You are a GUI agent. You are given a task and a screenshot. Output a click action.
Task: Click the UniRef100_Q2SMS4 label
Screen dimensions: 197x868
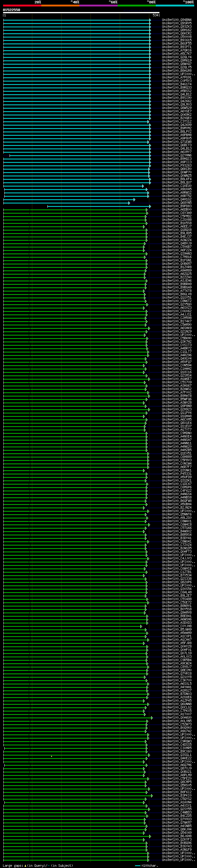177,375
